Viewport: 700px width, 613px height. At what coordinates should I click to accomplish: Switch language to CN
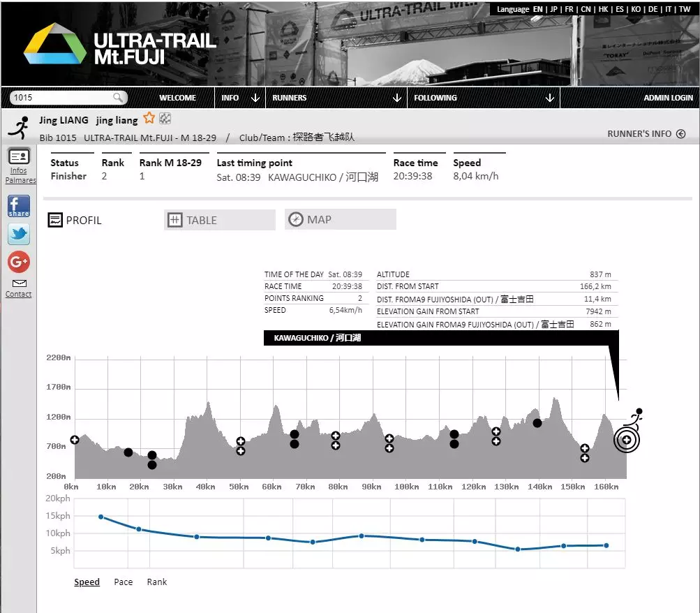[x=586, y=9]
